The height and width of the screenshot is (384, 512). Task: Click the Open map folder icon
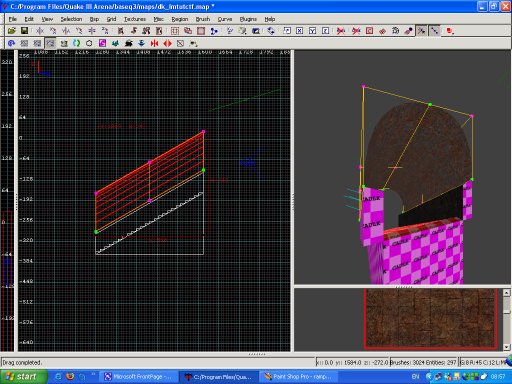pos(12,31)
